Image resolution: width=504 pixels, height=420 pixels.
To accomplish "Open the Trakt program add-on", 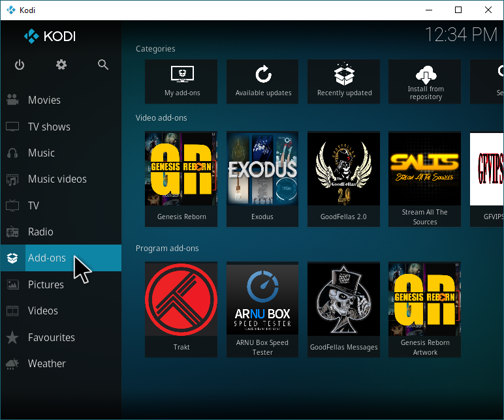I will point(181,309).
